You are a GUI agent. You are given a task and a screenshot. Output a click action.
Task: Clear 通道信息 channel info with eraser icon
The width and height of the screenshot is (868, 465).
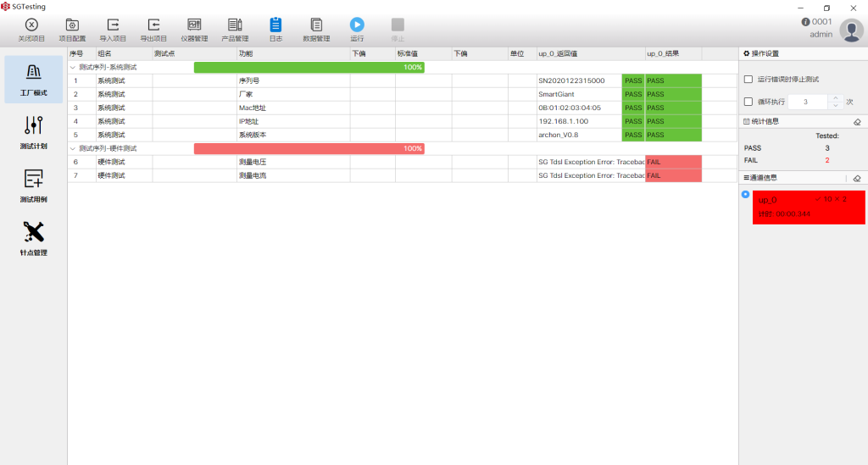coord(857,178)
